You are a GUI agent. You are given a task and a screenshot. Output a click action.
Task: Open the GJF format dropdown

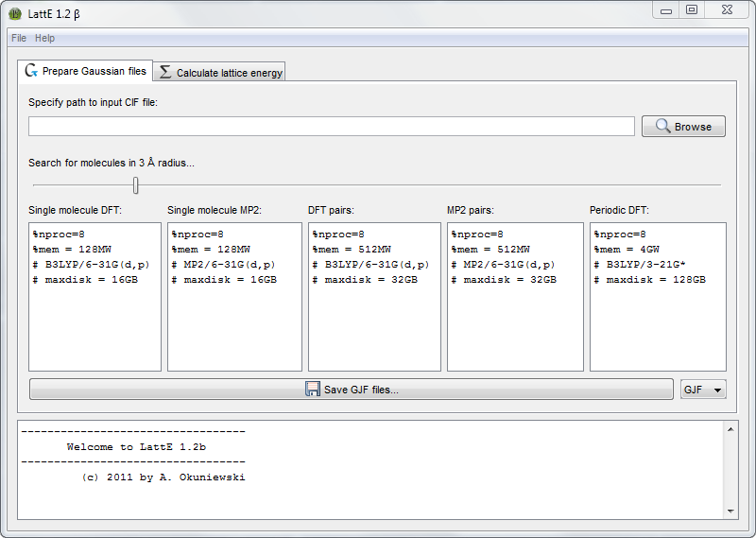[x=703, y=390]
